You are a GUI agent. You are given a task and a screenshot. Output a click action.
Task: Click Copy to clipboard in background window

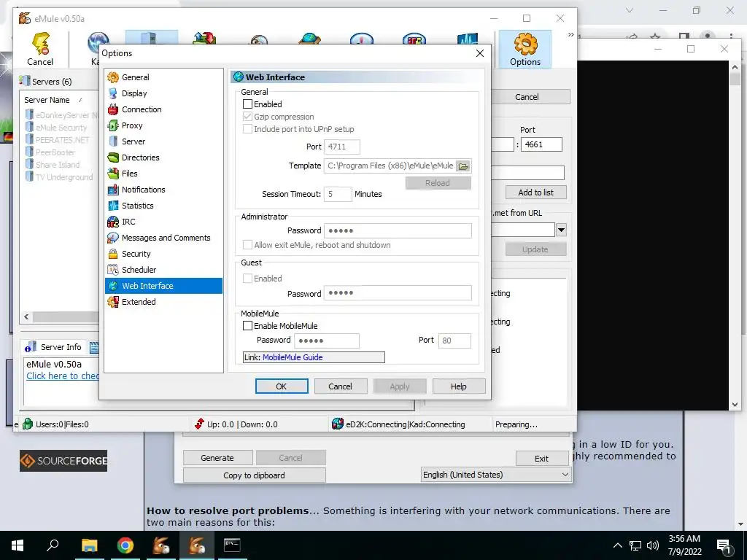(255, 475)
